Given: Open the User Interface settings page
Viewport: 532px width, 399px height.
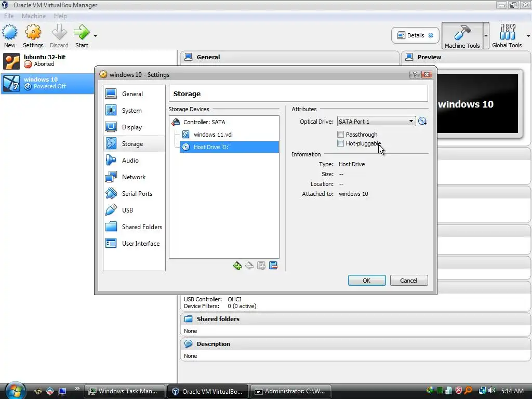Looking at the screenshot, I should (134, 244).
